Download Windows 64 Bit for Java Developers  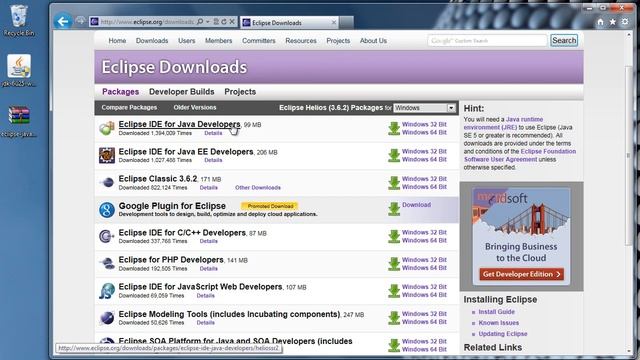point(424,133)
